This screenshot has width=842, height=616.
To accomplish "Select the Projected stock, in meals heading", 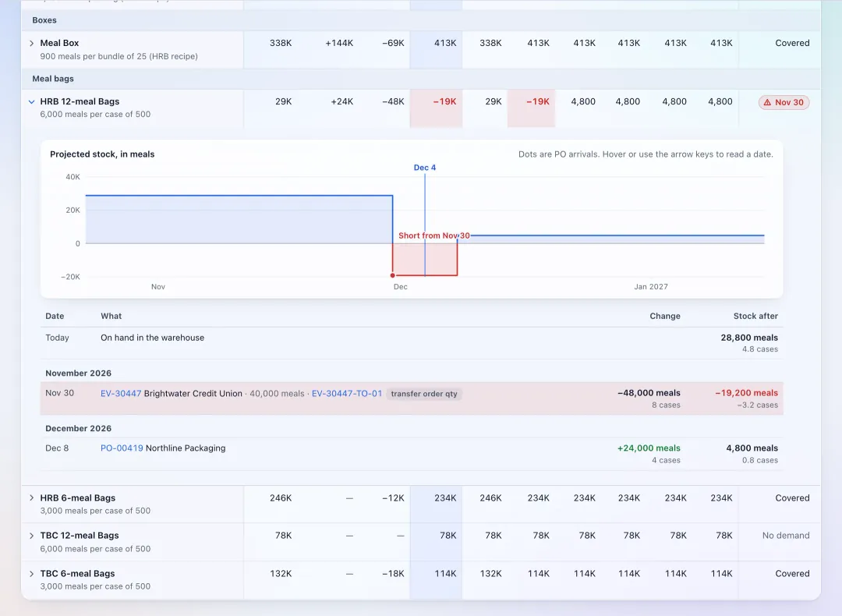I will coord(102,154).
